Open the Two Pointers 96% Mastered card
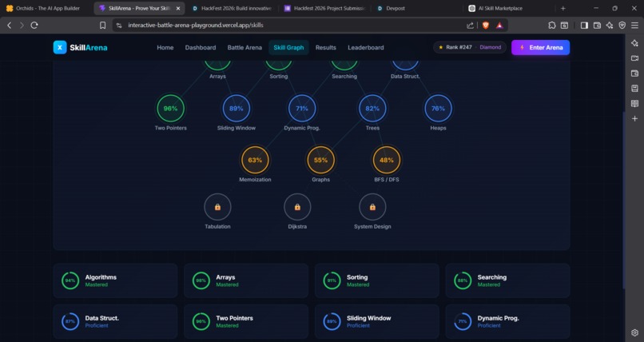The image size is (644, 342). point(246,321)
